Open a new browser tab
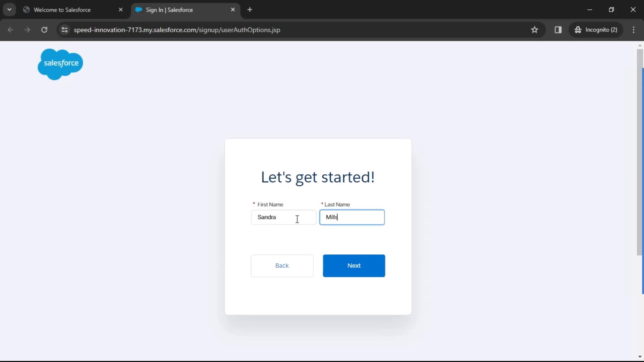The image size is (644, 362). point(250,10)
